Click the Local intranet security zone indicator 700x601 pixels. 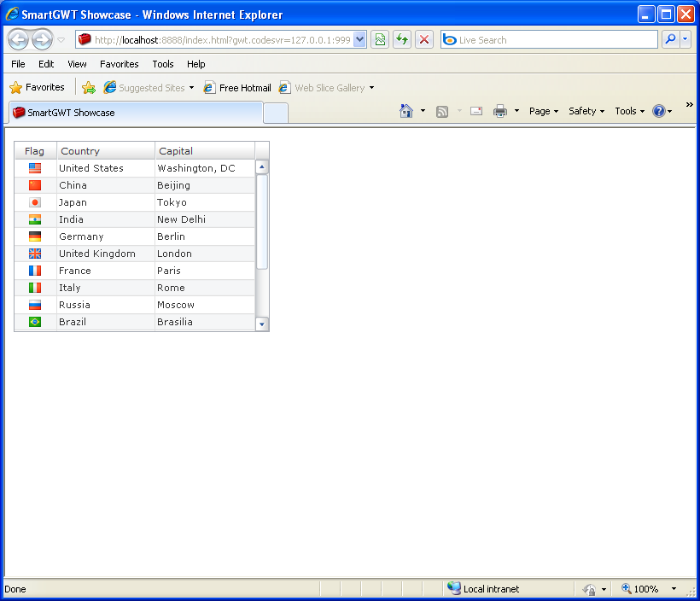click(483, 589)
